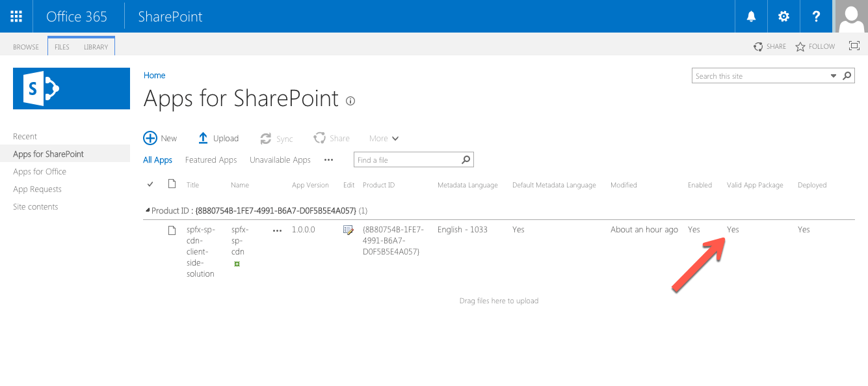Click the Edit column header
Image resolution: width=868 pixels, height=386 pixels.
(349, 185)
